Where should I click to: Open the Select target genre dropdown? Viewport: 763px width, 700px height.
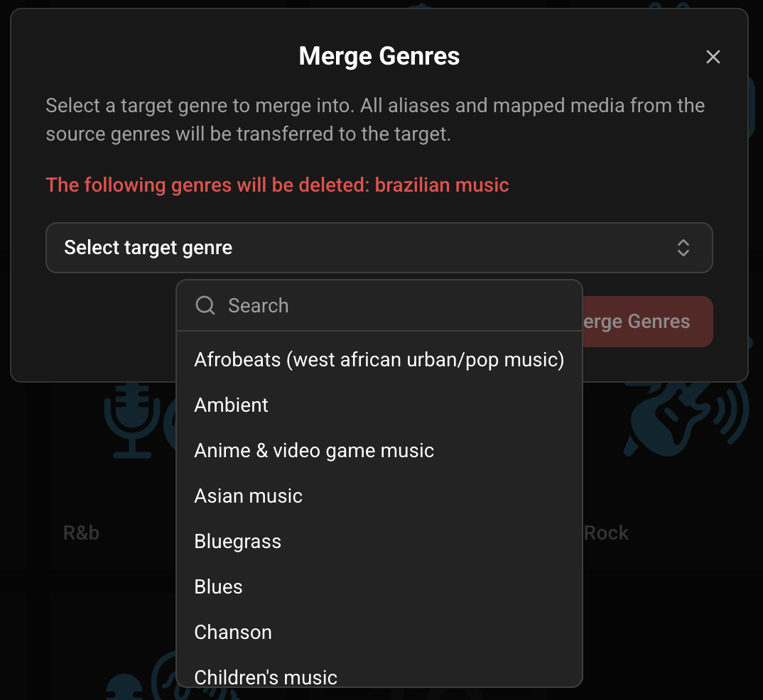(x=378, y=248)
